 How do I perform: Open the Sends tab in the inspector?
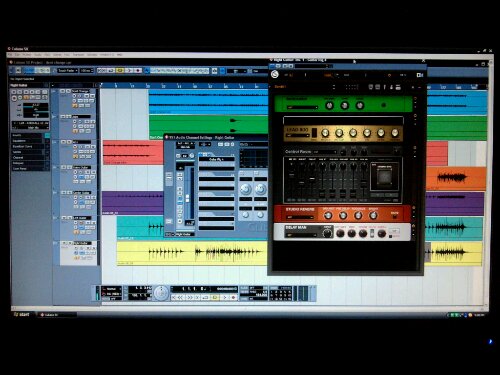tap(27, 152)
